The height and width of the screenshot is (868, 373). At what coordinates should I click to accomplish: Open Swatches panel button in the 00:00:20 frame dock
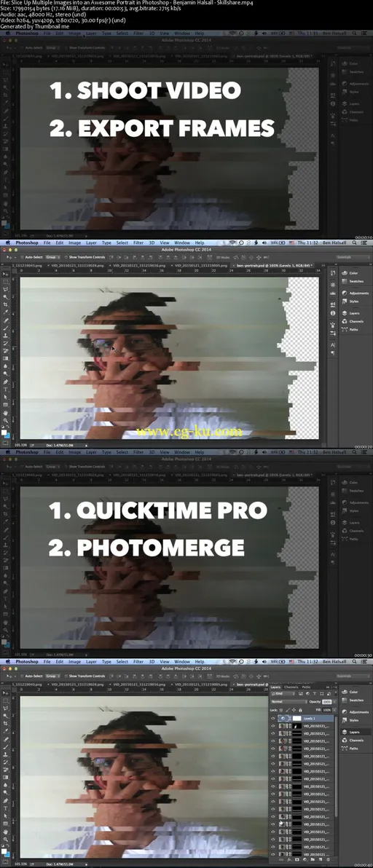(353, 281)
